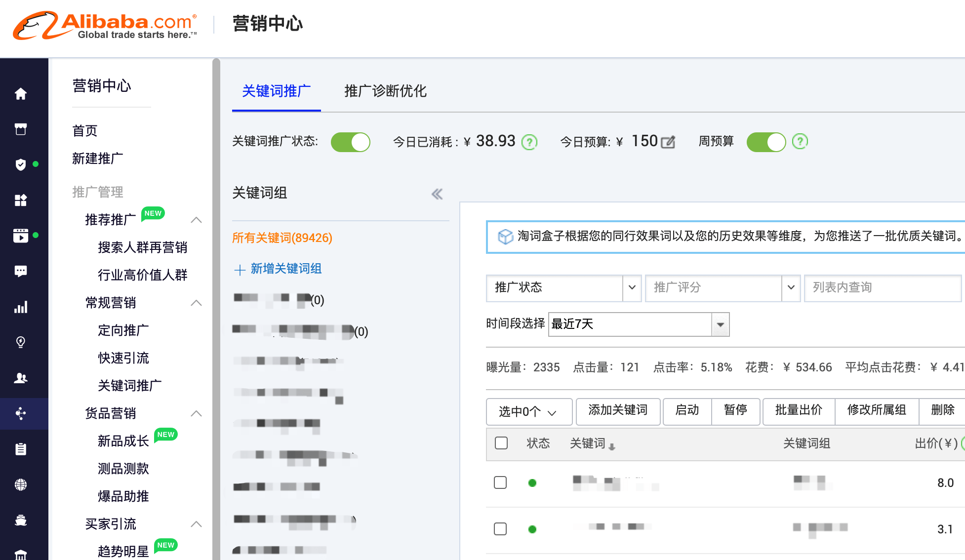
Task: Switch to 推广诊断优化 tab
Action: click(x=385, y=91)
